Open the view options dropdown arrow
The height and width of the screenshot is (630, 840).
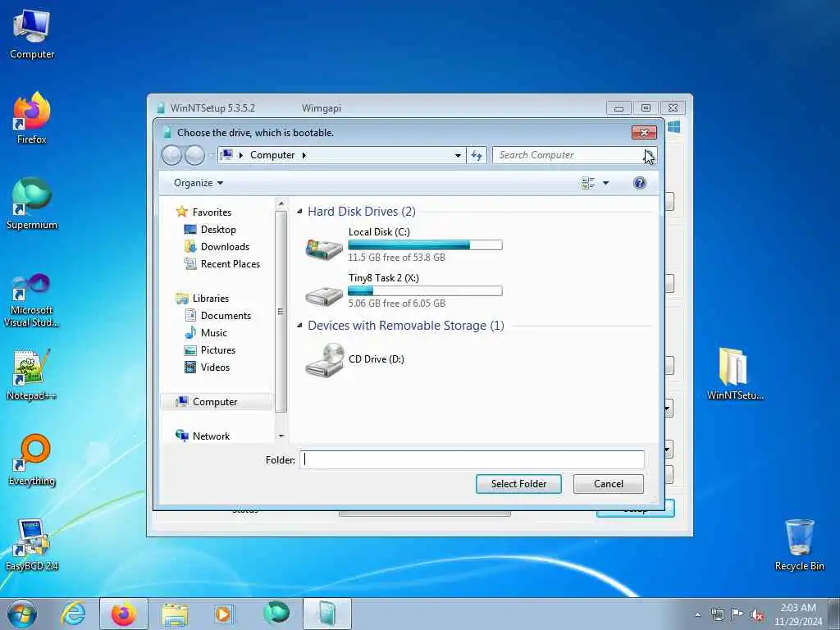[x=606, y=183]
